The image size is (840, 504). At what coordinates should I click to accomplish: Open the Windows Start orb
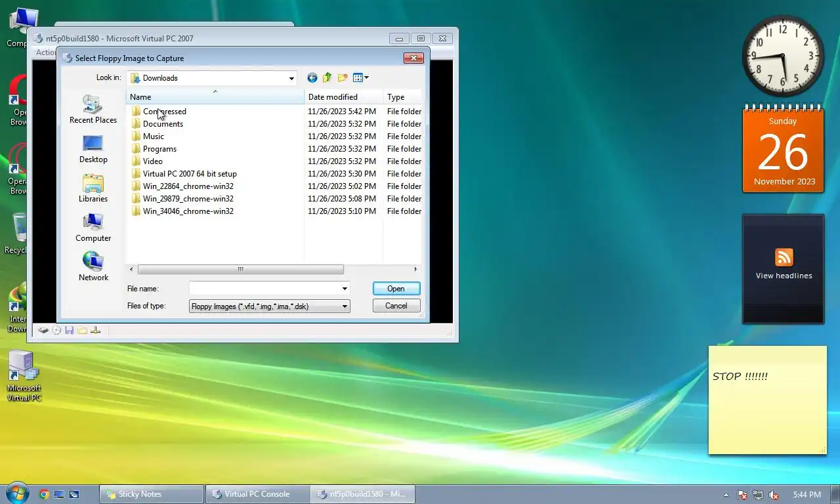click(17, 493)
